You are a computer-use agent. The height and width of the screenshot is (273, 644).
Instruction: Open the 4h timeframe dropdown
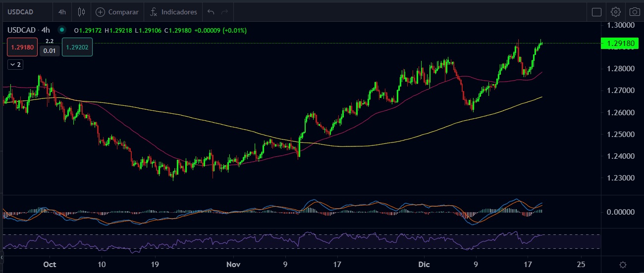[x=62, y=12]
